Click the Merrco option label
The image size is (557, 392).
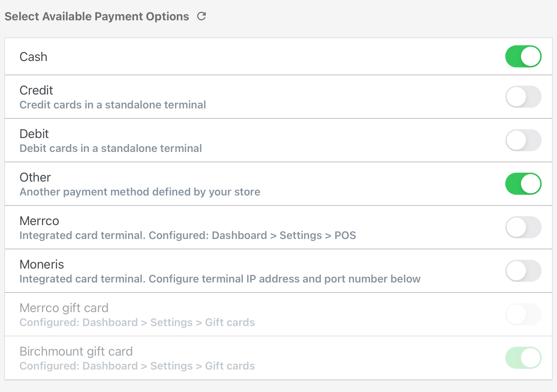[x=40, y=221]
